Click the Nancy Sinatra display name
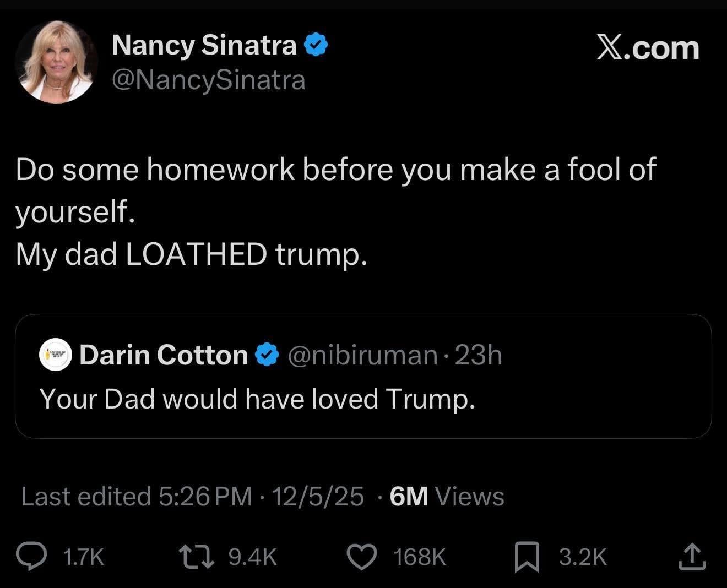Screen dimensions: 727x588 (x=204, y=45)
